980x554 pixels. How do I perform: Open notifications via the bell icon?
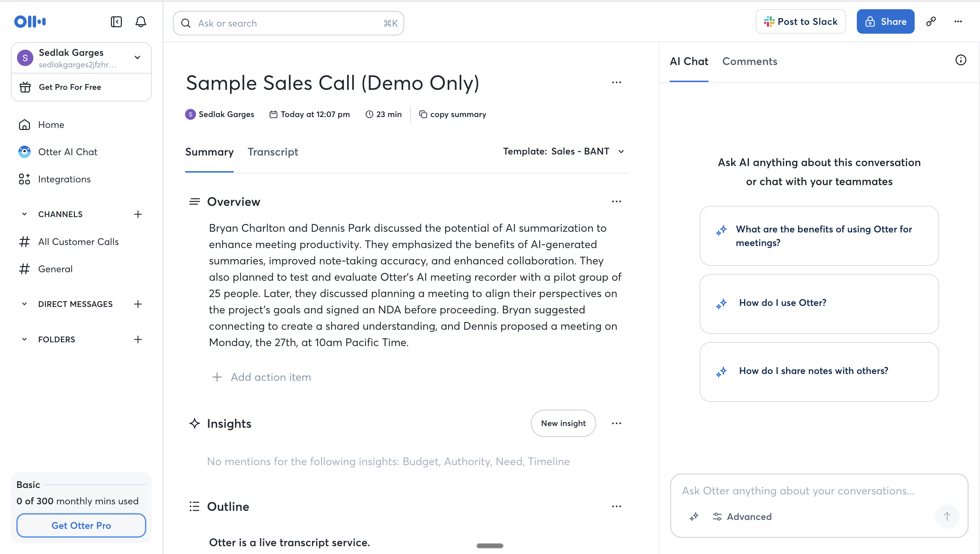[141, 22]
